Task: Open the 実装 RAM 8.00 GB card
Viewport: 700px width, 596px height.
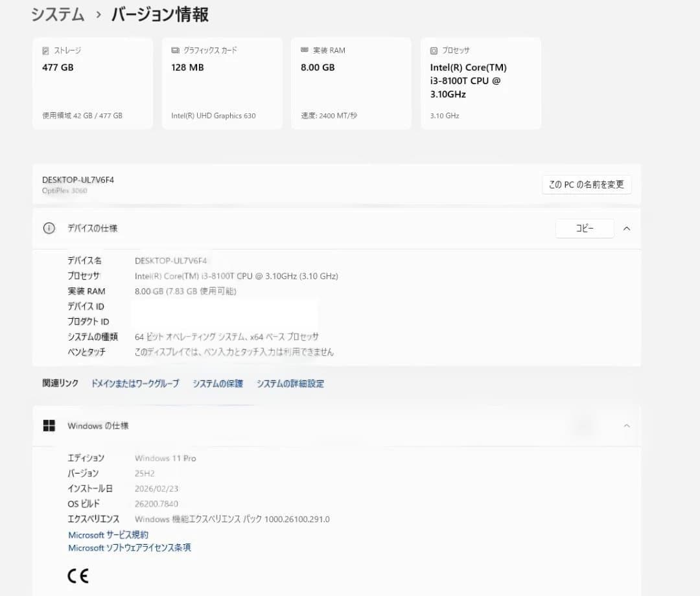Action: [x=351, y=84]
